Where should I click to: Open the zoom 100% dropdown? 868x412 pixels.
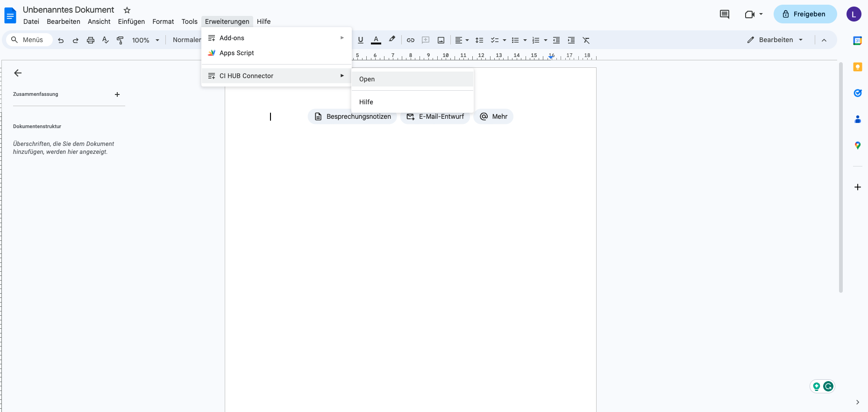click(146, 40)
